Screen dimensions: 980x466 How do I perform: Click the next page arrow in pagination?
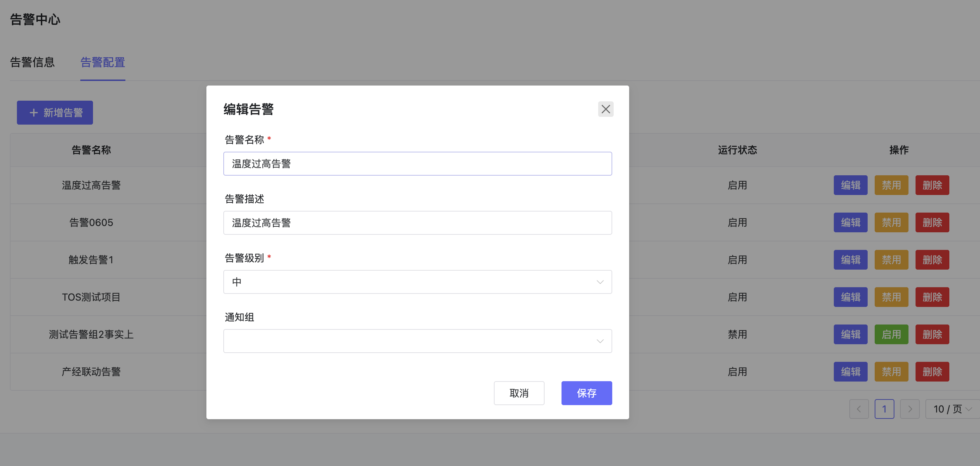(x=910, y=409)
